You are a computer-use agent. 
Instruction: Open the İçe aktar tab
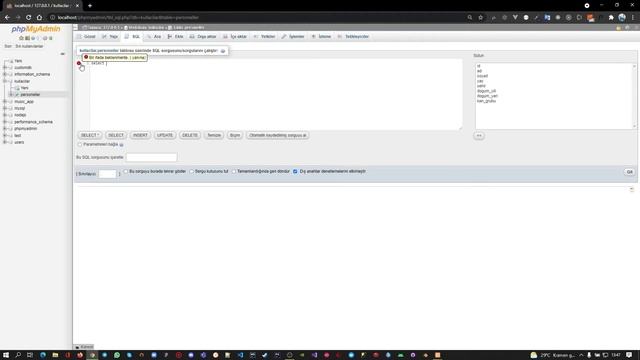(x=235, y=37)
